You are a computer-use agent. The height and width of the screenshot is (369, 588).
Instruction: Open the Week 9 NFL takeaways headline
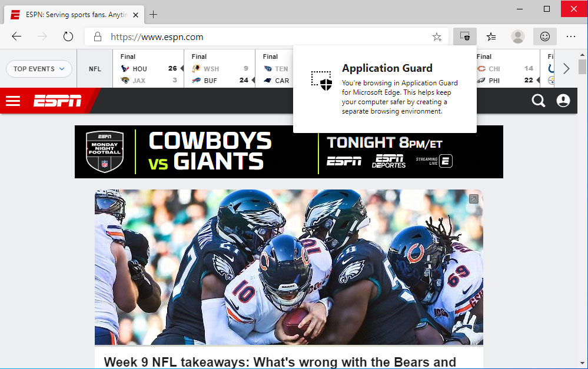[280, 362]
